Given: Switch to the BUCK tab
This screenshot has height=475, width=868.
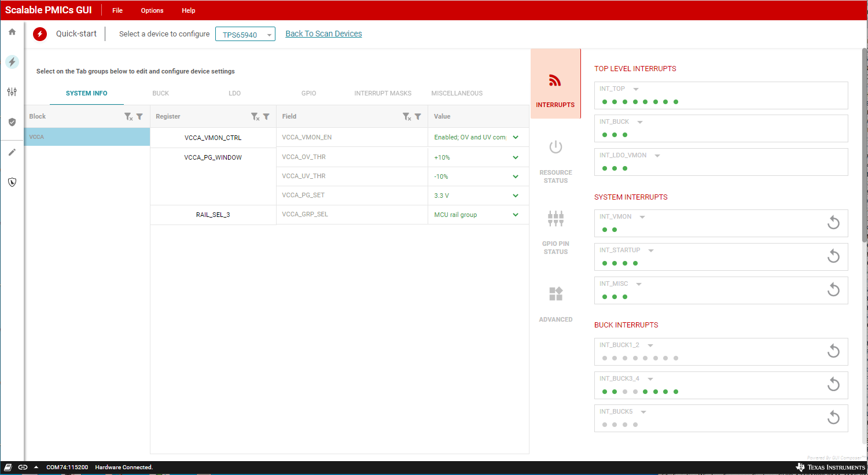Looking at the screenshot, I should click(160, 93).
